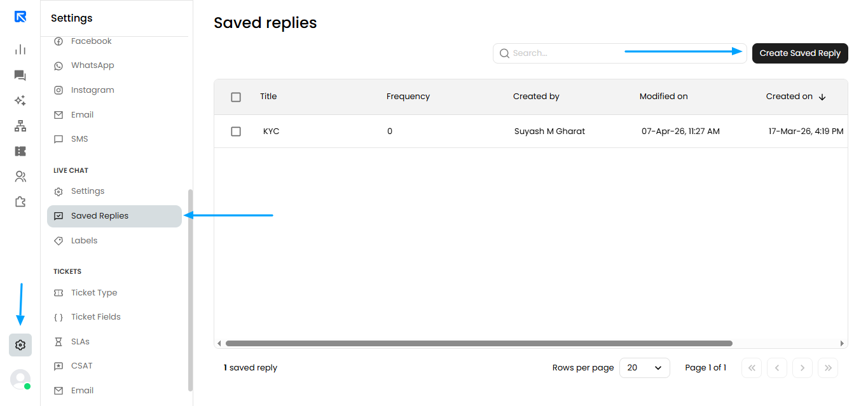
Task: Open the Rows per page dropdown
Action: 645,368
